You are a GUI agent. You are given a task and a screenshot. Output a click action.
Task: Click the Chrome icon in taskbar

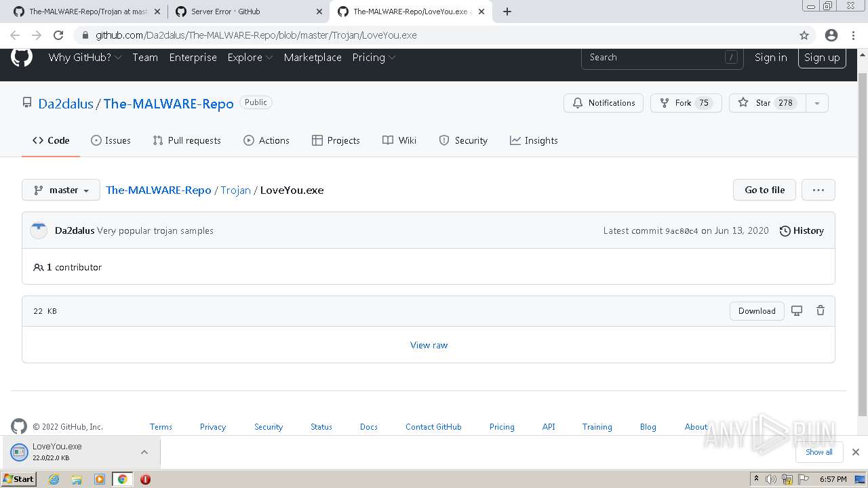[123, 479]
